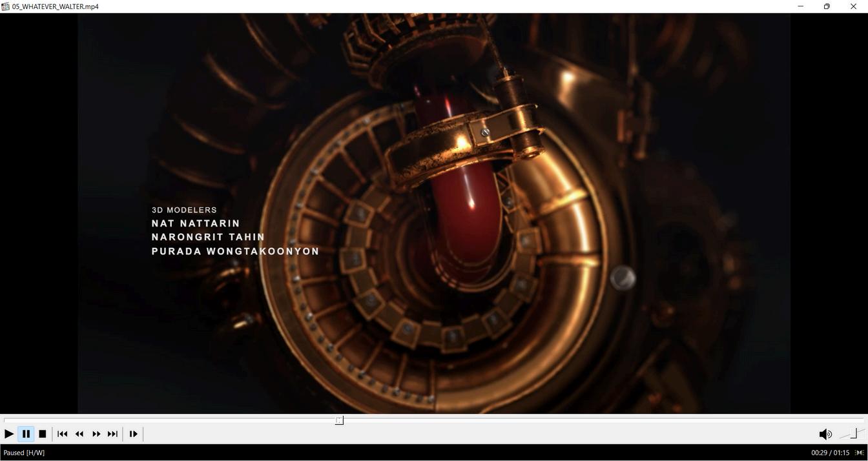This screenshot has height=461, width=868.
Task: Fast forward with the increase speed button
Action: (x=96, y=434)
